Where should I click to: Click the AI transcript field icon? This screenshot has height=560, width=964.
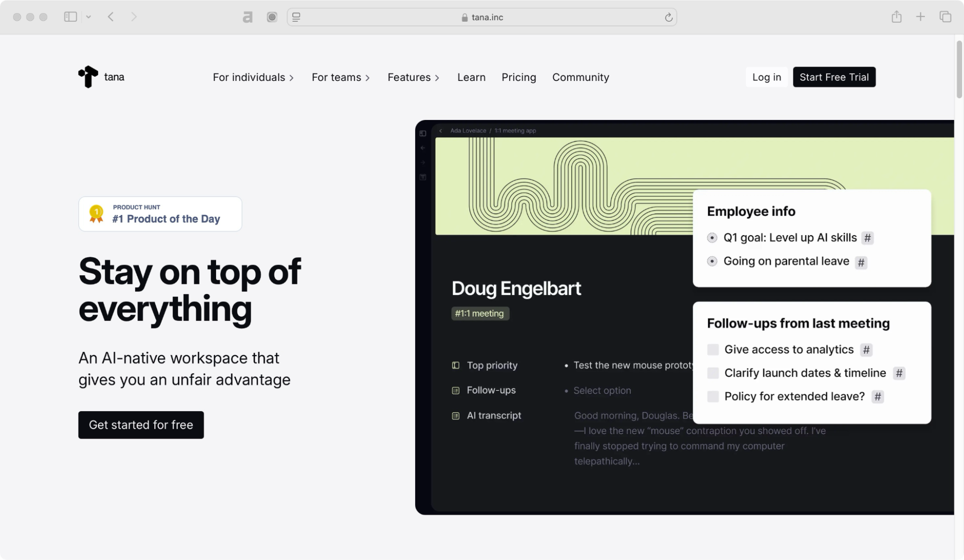[x=456, y=415]
